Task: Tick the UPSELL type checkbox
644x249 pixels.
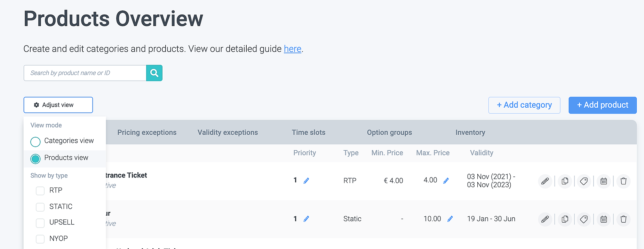Action: (x=40, y=223)
